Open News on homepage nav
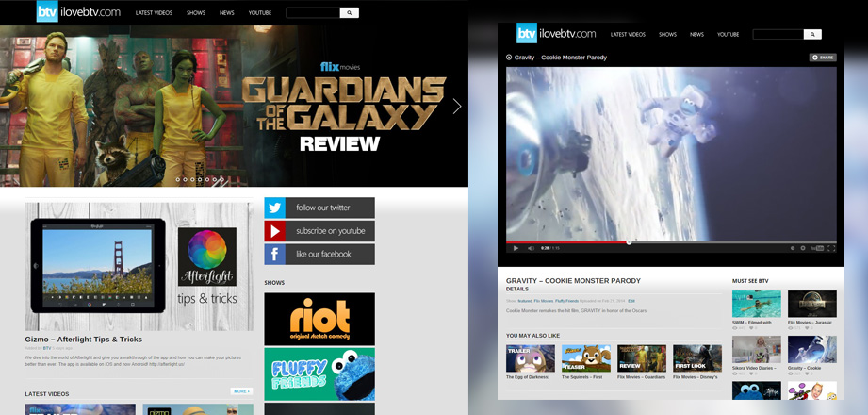This screenshot has height=415, width=868. [226, 13]
